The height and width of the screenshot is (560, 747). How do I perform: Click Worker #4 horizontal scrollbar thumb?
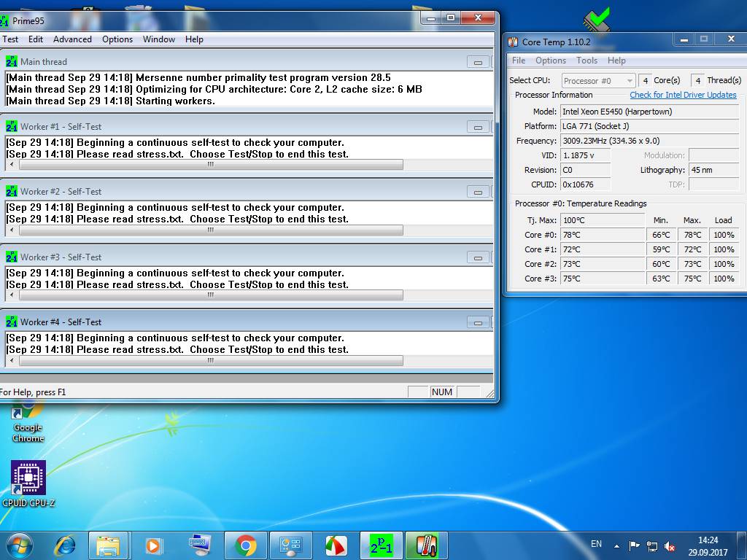[x=211, y=360]
